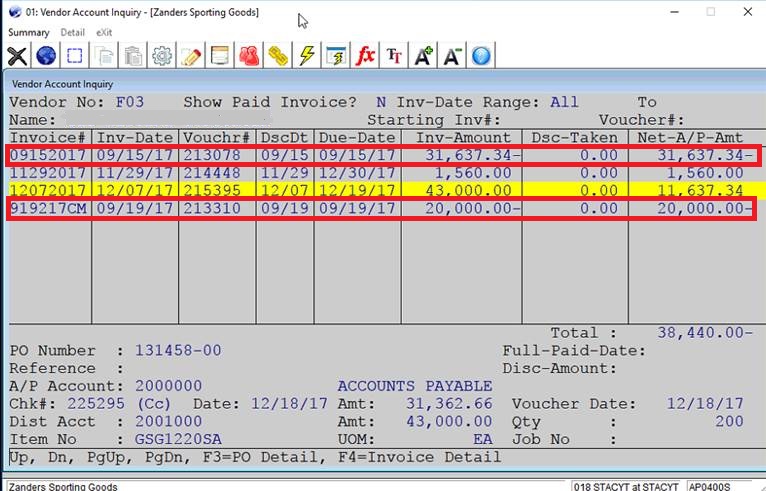Click the red people users icon
The width and height of the screenshot is (766, 491).
coord(249,56)
